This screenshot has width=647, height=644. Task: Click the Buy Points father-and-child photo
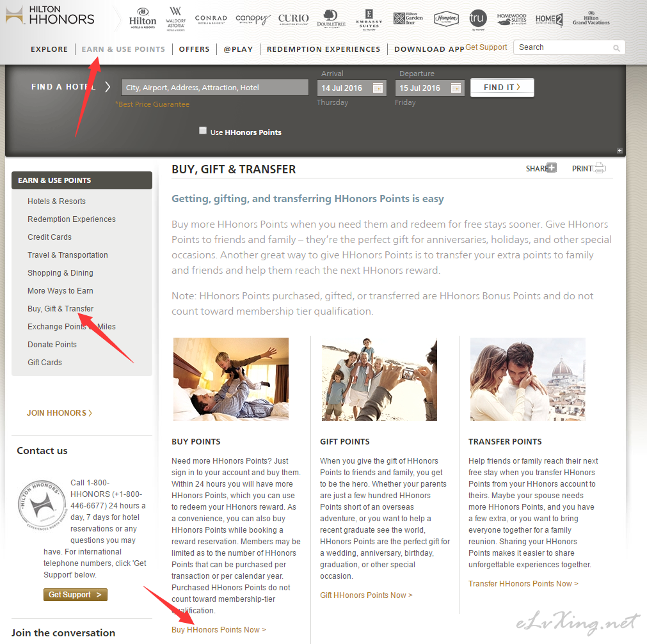pos(231,379)
